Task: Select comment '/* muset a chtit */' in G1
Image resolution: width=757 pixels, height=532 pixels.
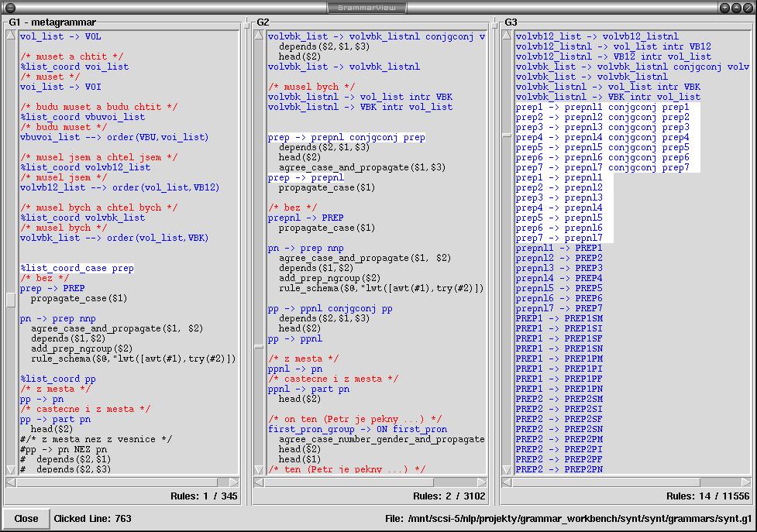Action: [x=71, y=57]
